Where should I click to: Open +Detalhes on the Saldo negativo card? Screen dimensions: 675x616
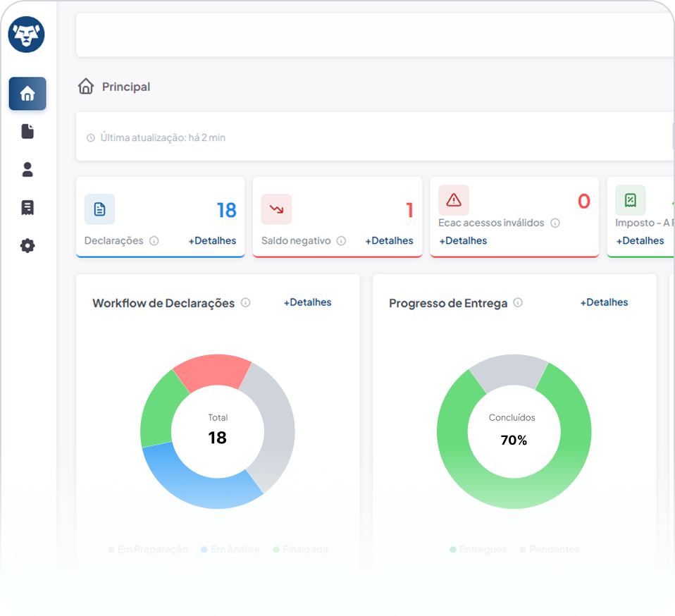click(389, 241)
